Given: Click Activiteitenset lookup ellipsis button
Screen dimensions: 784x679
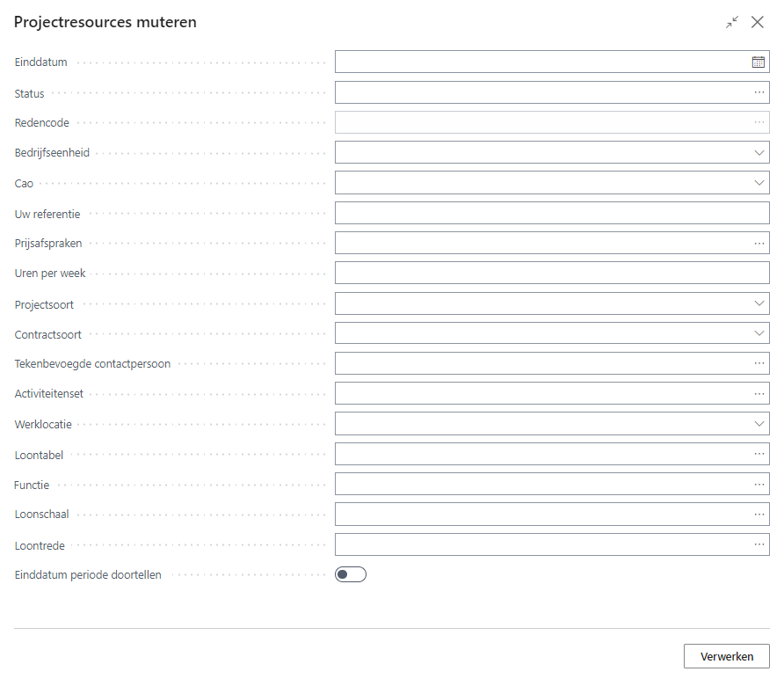Looking at the screenshot, I should 759,394.
